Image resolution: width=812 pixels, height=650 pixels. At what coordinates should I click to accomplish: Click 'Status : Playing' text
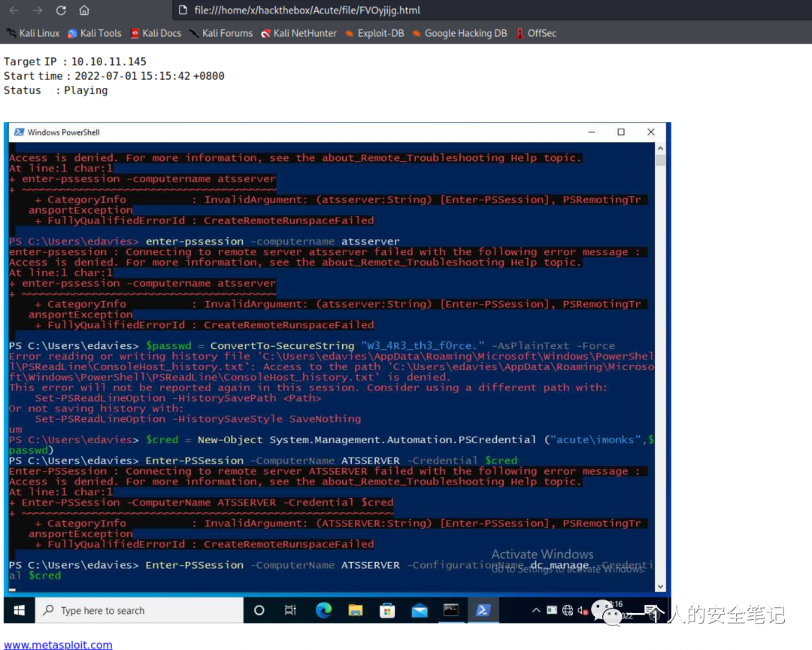pyautogui.click(x=56, y=91)
